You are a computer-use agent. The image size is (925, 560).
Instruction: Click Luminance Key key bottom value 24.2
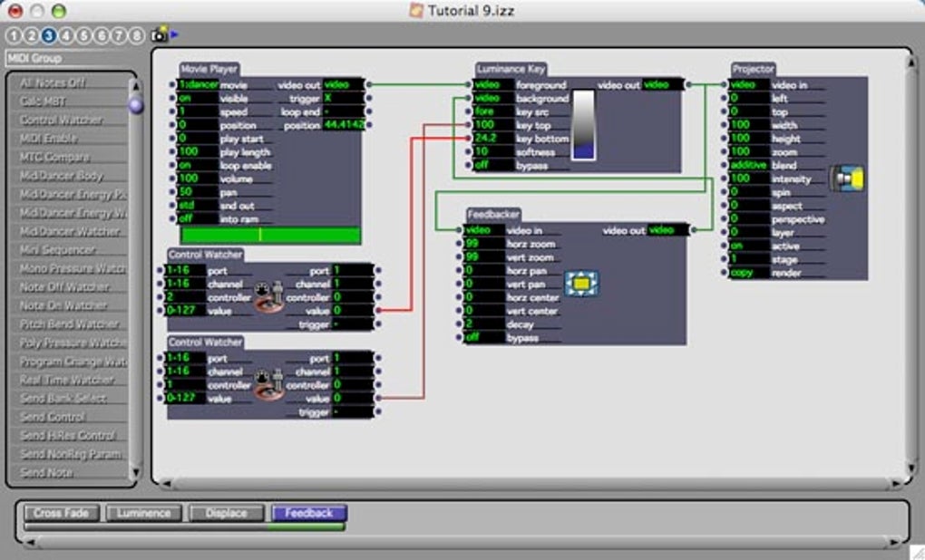click(493, 138)
